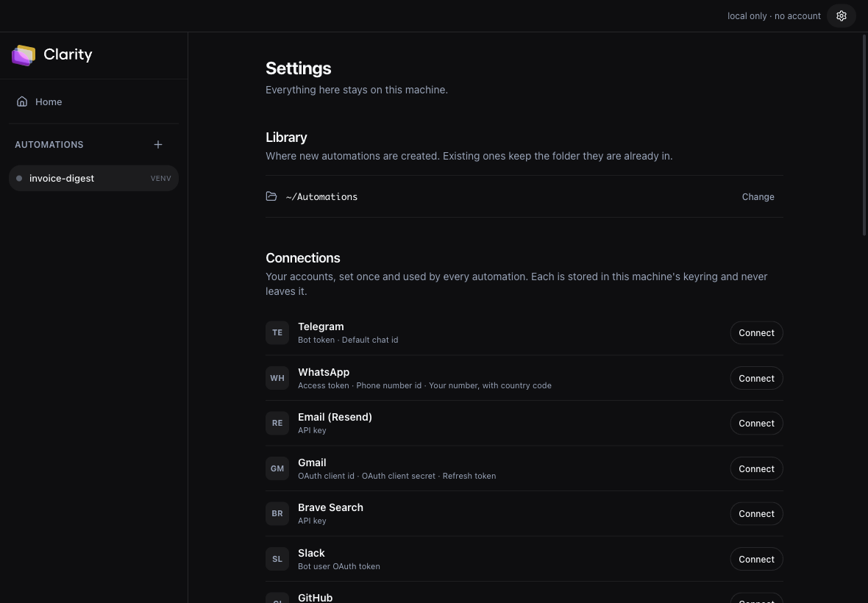Click 'Everything here stays on this machine.' text
Image resolution: width=868 pixels, height=603 pixels.
pyautogui.click(x=357, y=90)
